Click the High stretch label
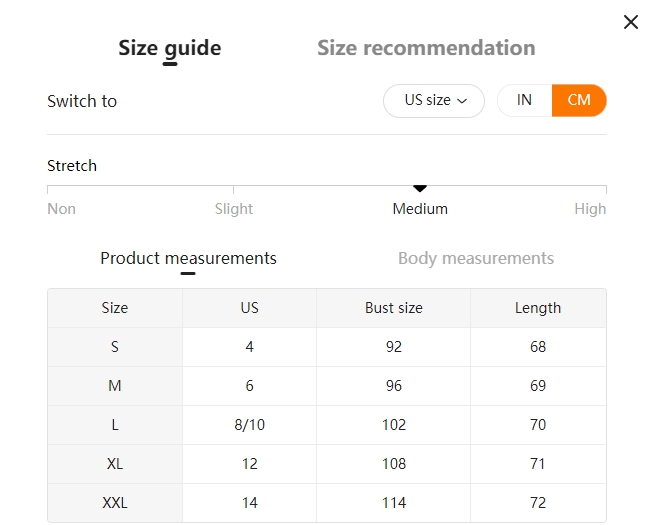This screenshot has width=655, height=525. tap(590, 209)
